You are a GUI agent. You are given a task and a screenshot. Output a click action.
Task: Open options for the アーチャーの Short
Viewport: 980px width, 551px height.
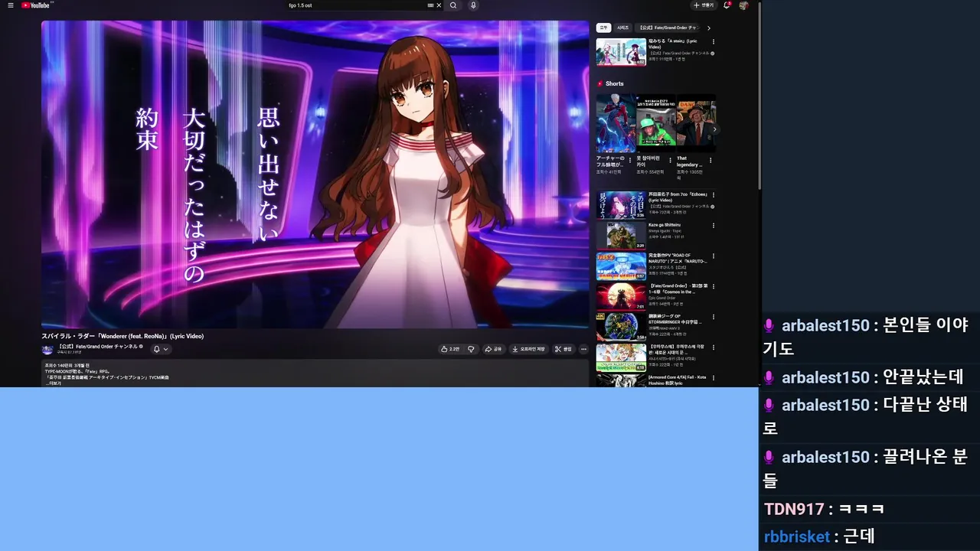[x=630, y=161]
